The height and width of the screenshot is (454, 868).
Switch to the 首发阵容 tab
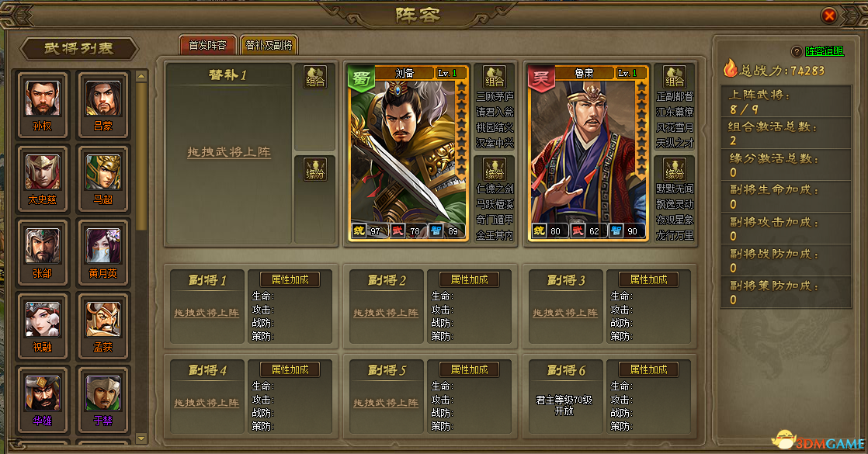tap(207, 45)
